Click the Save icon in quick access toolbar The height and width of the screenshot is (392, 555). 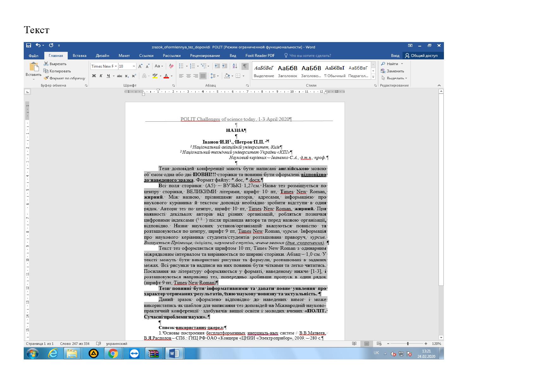point(28,46)
